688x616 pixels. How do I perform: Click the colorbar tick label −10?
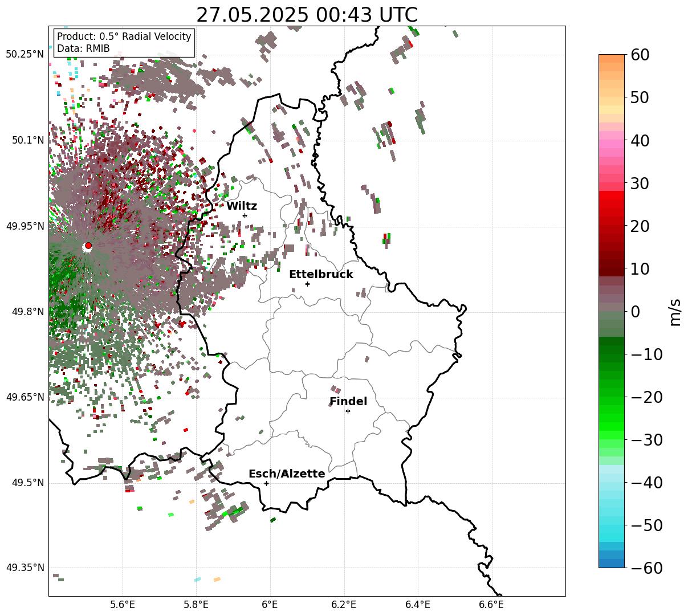[646, 354]
